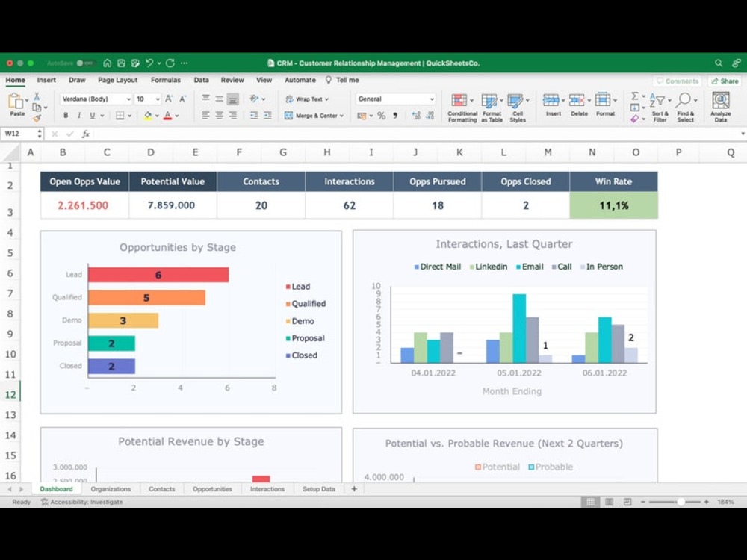
Task: Decrease decimal places
Action: coord(430,116)
